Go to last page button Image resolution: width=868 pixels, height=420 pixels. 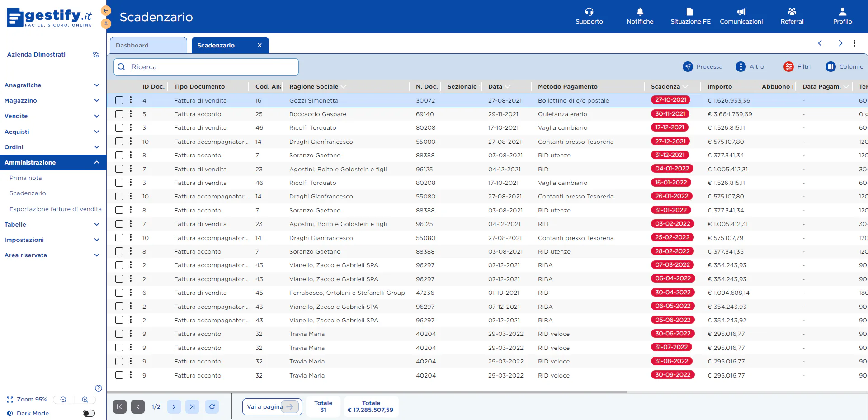point(192,406)
